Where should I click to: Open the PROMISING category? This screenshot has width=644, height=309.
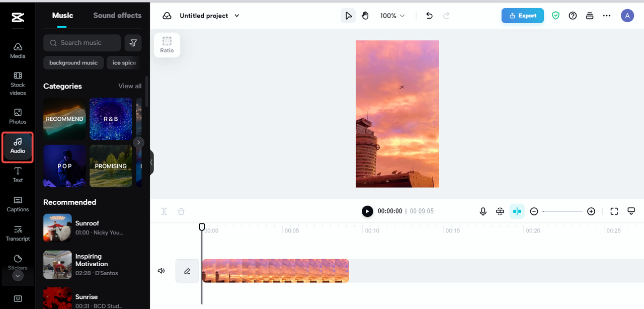click(111, 166)
